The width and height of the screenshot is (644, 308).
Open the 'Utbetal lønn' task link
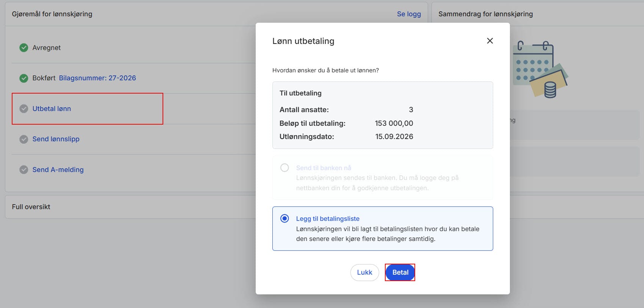click(52, 109)
